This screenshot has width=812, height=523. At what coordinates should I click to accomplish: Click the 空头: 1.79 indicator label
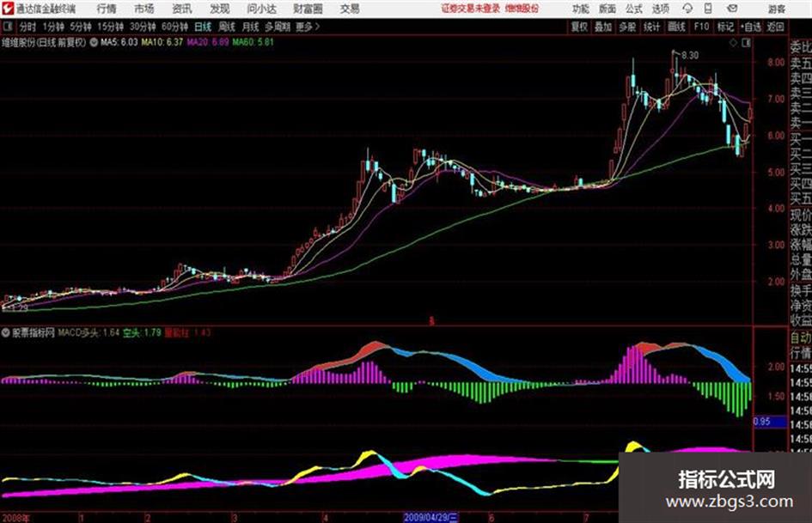click(142, 332)
